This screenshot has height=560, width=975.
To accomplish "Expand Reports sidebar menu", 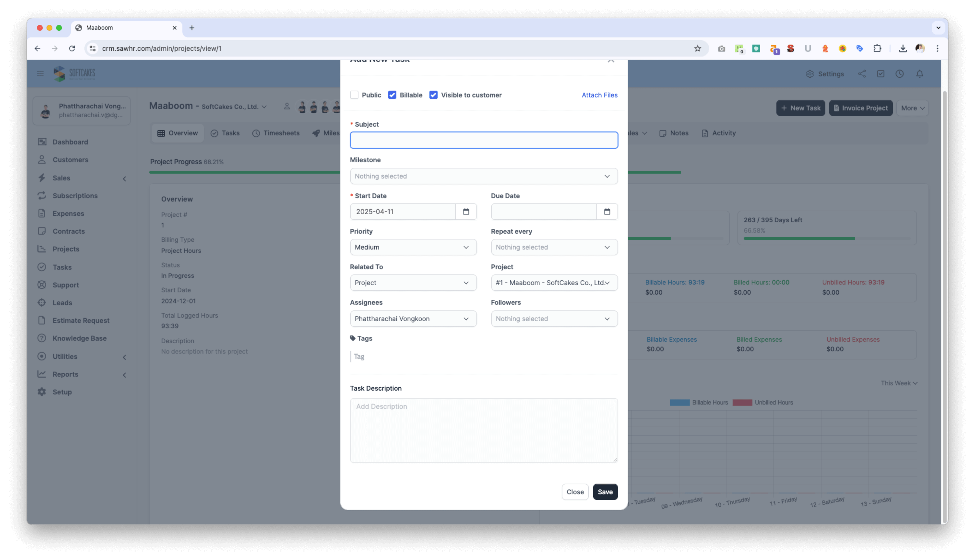I will click(82, 374).
